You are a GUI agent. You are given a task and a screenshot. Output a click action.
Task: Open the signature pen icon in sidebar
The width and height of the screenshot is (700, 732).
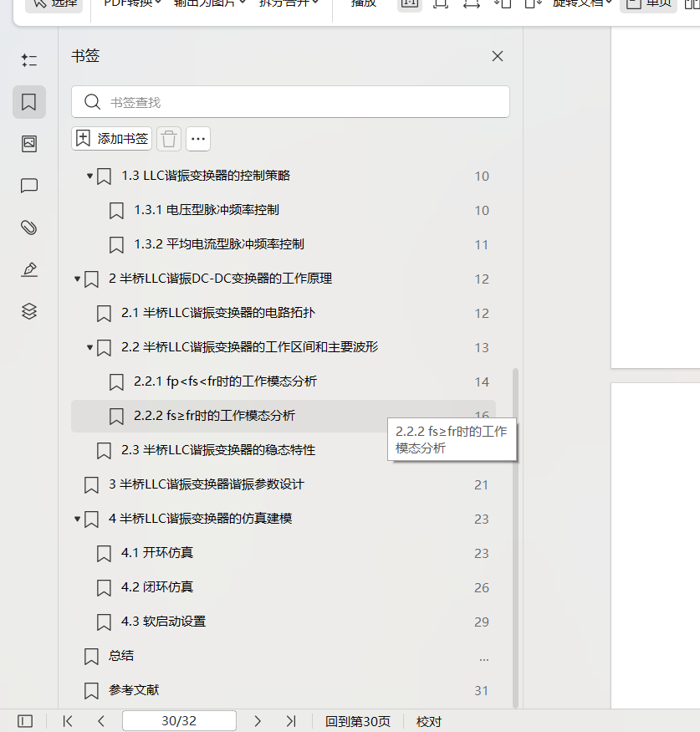pos(29,269)
